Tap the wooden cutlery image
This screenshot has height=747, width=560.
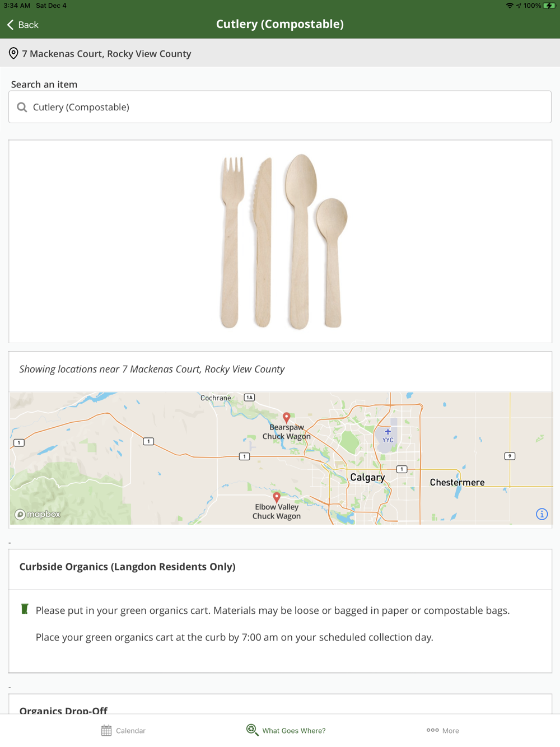coord(283,241)
